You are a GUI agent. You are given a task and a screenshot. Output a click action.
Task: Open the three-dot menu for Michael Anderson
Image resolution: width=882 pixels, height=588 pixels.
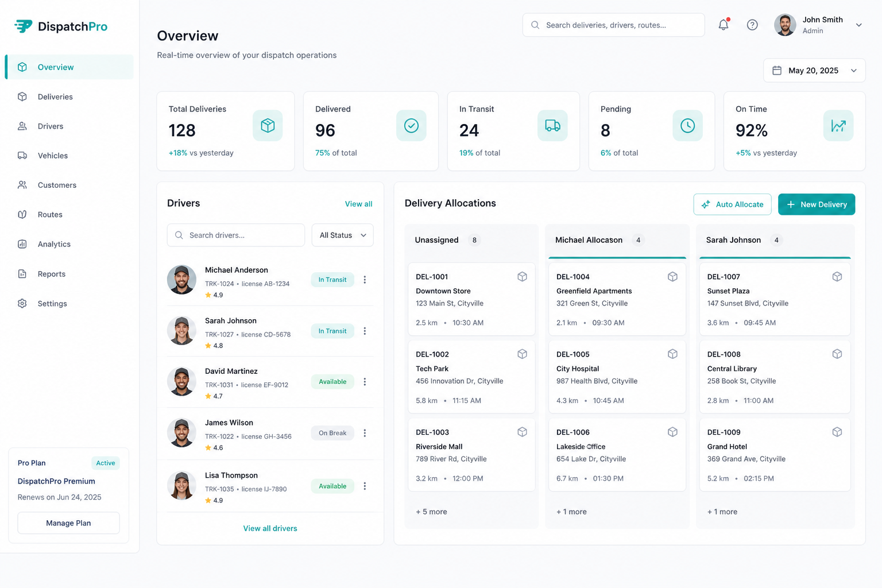365,280
